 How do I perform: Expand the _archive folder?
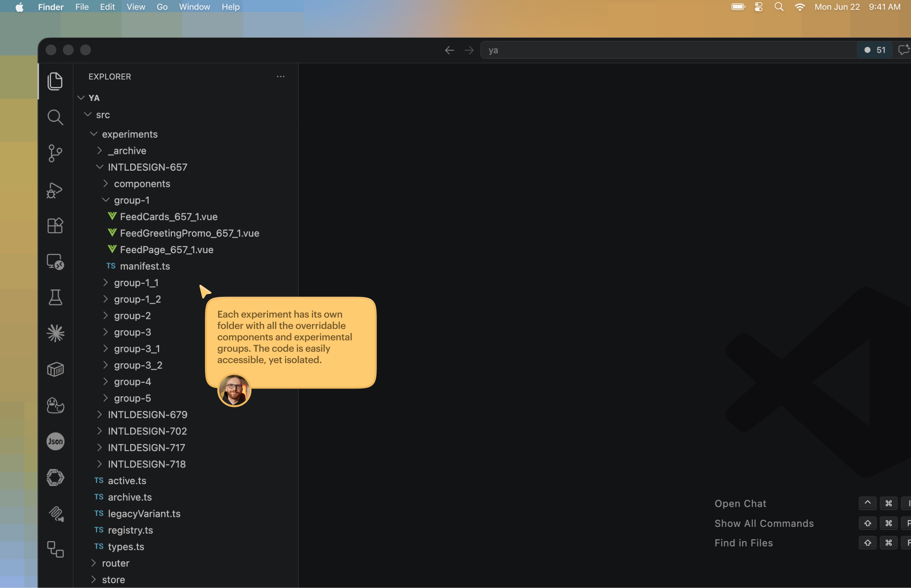127,151
